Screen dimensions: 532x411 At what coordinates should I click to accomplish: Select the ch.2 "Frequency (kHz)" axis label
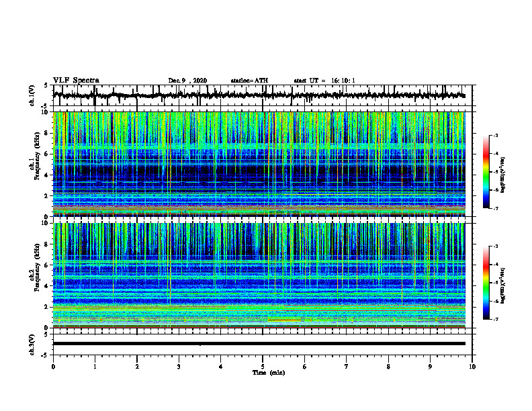coord(37,267)
